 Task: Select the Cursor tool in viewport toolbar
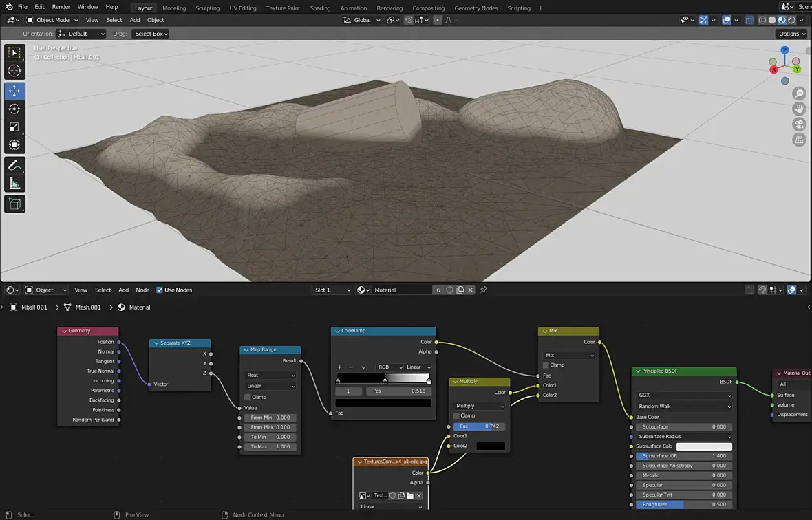(x=14, y=71)
